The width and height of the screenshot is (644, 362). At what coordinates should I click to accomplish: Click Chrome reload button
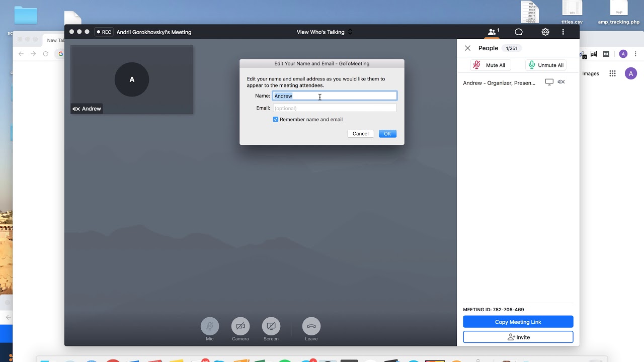point(46,54)
